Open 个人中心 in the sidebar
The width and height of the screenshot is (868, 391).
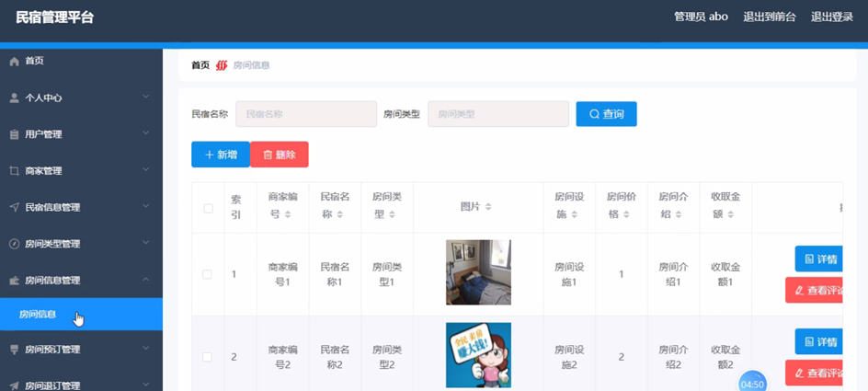tap(81, 98)
